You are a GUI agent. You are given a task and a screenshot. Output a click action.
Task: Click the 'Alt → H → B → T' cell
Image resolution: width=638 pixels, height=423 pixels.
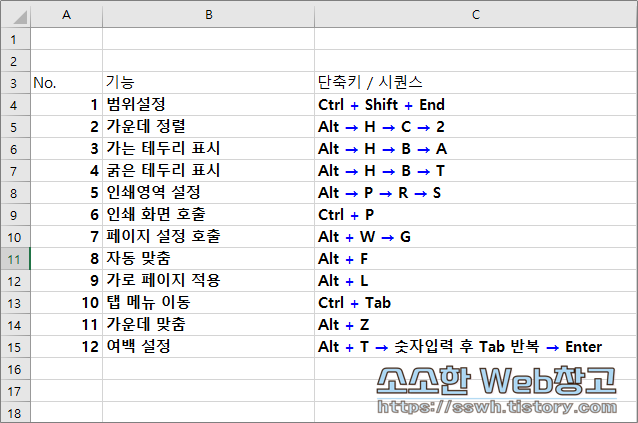(476, 171)
